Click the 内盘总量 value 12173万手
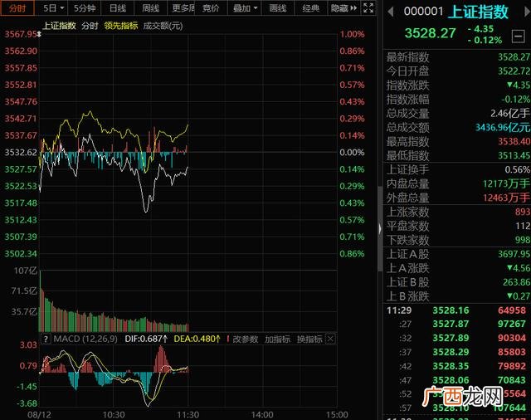Viewport: 531px width, 420px height. point(506,184)
